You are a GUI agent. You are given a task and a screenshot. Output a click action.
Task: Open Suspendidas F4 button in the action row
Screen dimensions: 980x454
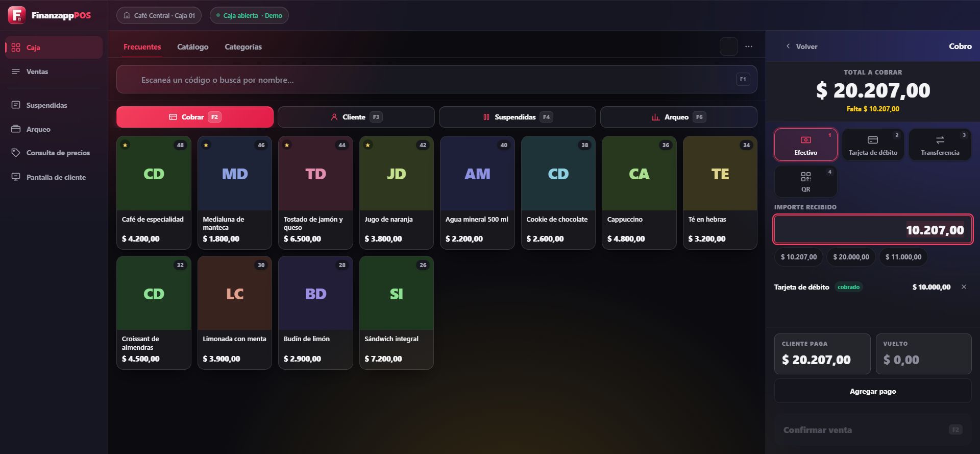[518, 117]
